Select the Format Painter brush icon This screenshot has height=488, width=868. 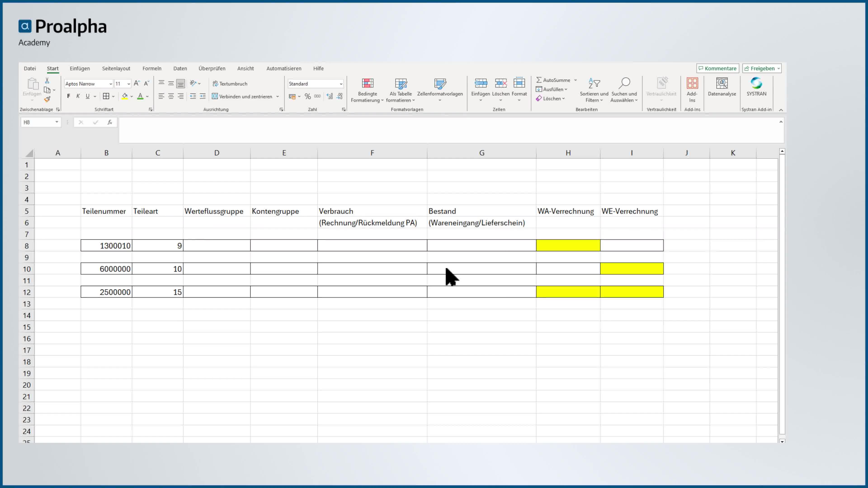47,99
